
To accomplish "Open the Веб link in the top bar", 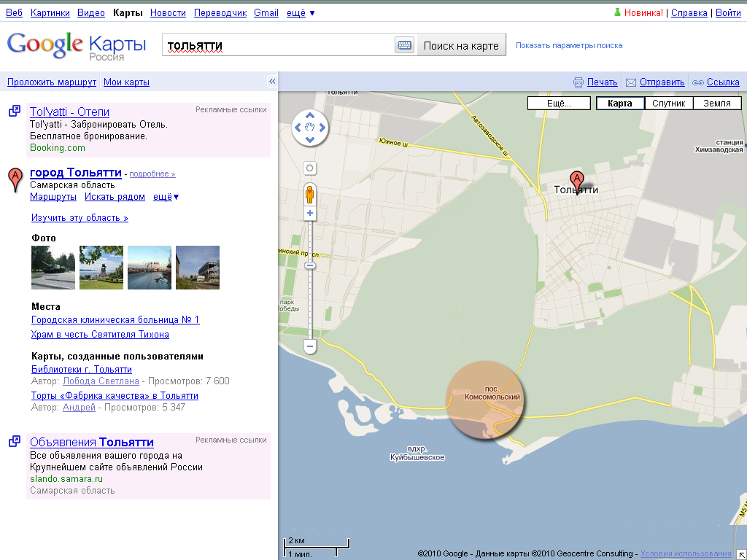I will [x=14, y=13].
